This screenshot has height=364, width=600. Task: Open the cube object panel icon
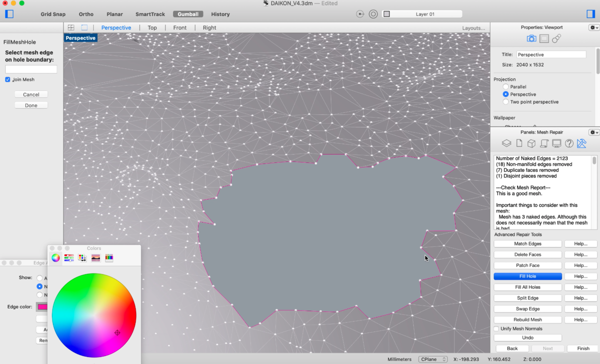pyautogui.click(x=531, y=143)
